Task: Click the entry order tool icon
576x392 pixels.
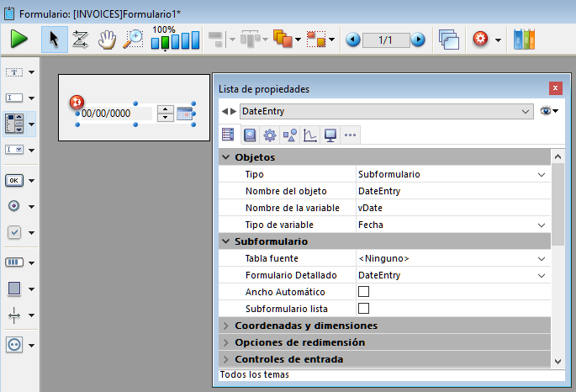Action: (80, 39)
